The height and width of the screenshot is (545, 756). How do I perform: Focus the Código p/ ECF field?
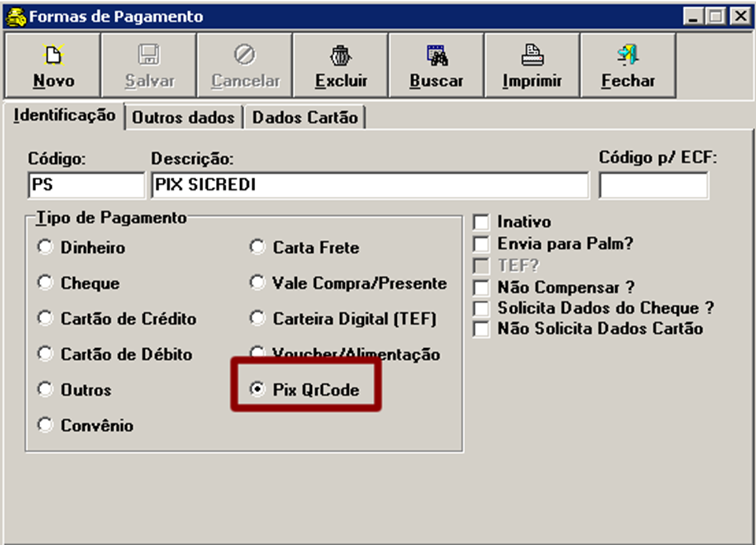pyautogui.click(x=653, y=185)
